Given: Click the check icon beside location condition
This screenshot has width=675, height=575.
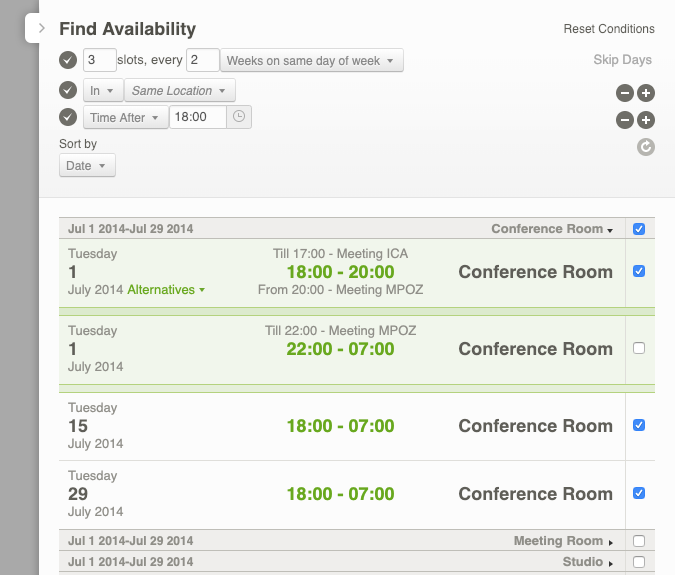Looking at the screenshot, I should [68, 91].
